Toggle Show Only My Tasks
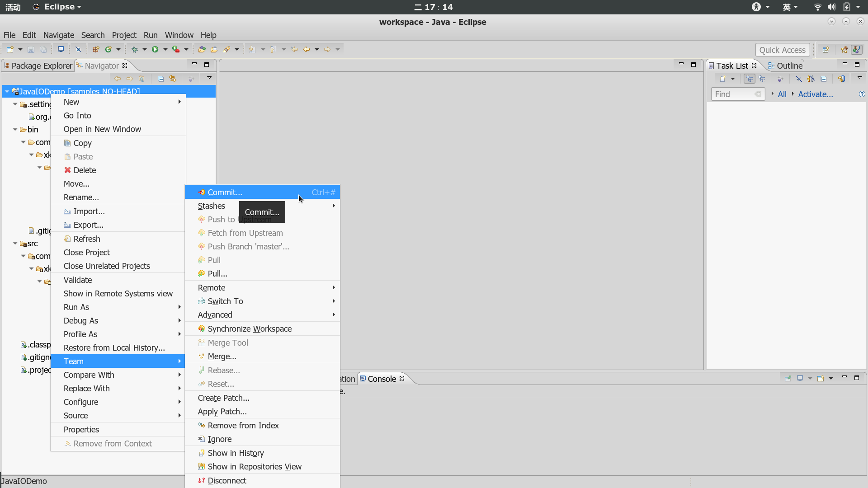This screenshot has height=488, width=868. (x=811, y=79)
